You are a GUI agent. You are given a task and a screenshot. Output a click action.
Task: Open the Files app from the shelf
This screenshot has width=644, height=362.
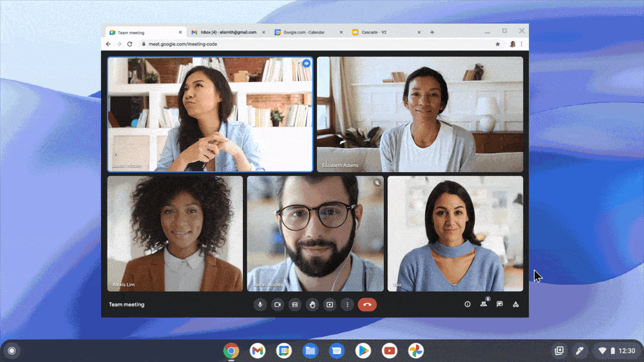point(310,350)
